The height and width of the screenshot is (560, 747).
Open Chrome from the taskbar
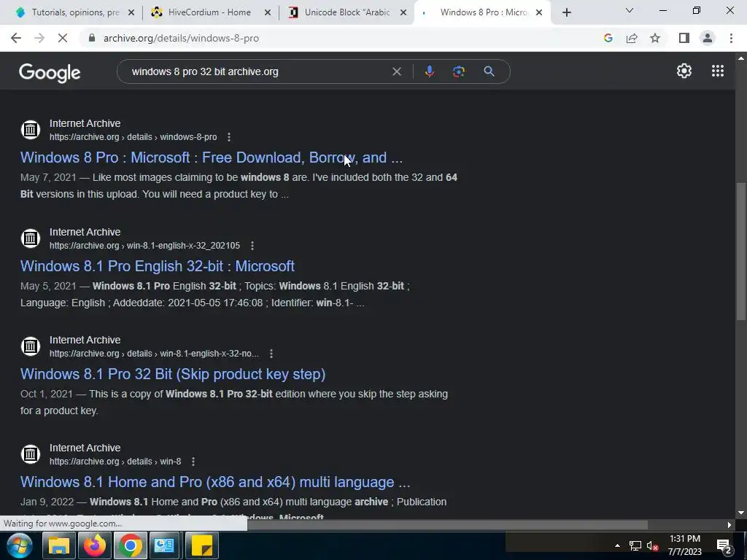point(130,545)
